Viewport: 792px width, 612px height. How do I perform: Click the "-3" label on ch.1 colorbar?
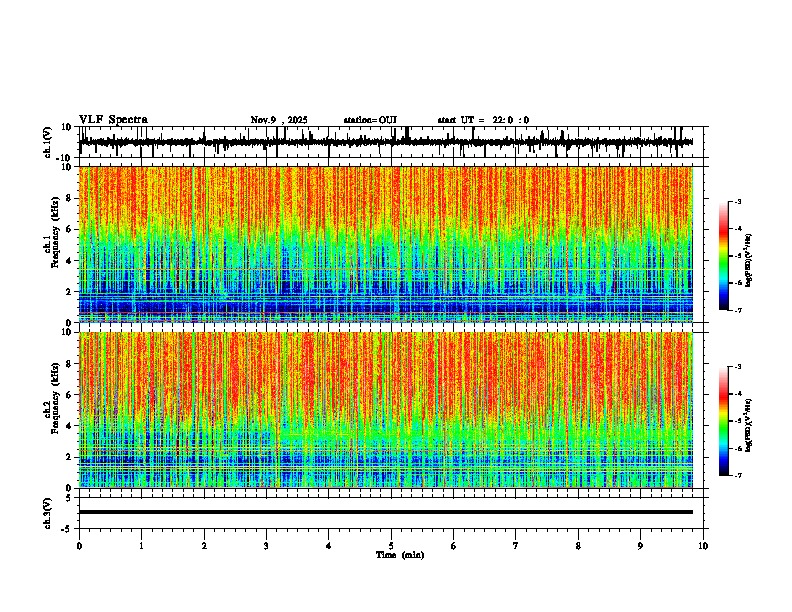(738, 201)
